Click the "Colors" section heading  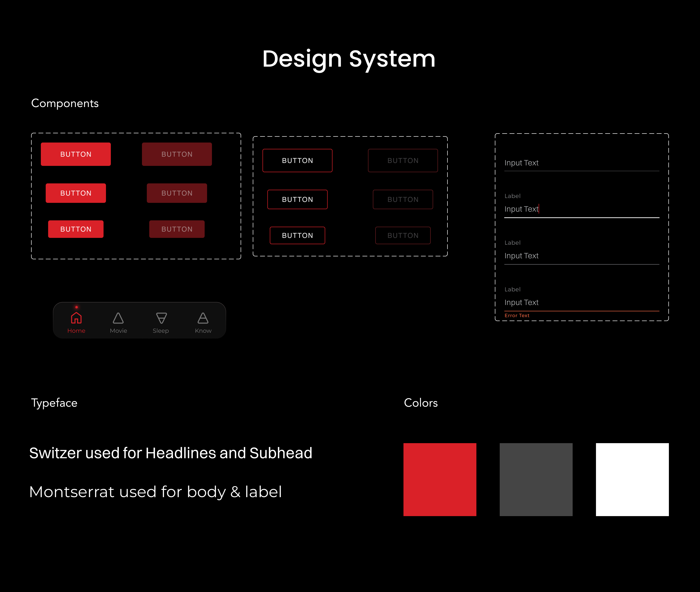[421, 403]
